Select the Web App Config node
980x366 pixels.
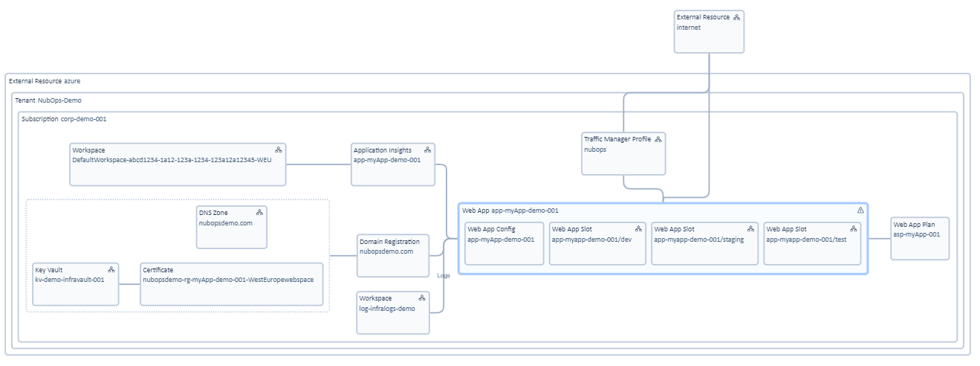504,243
